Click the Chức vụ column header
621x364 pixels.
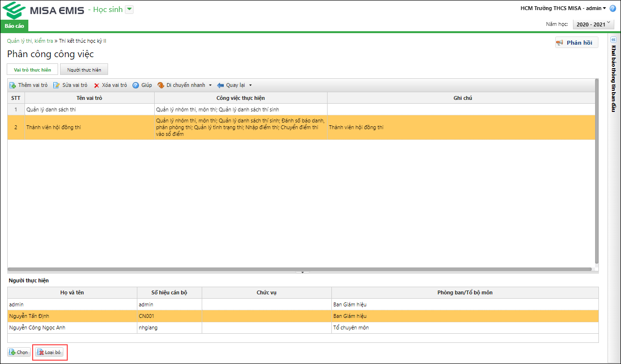[x=267, y=292]
